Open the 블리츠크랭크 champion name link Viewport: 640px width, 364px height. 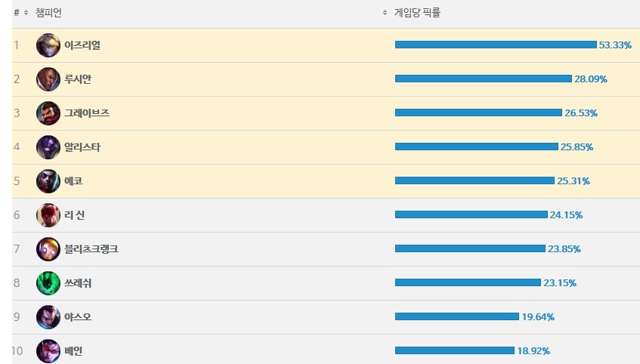91,249
